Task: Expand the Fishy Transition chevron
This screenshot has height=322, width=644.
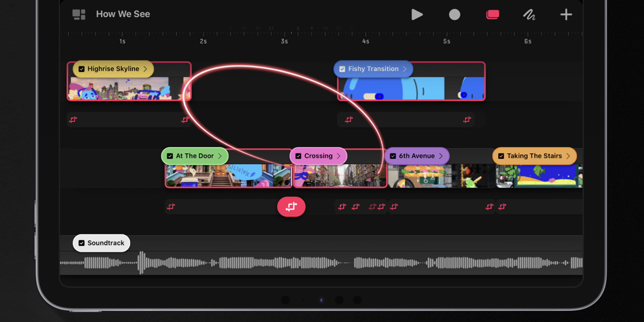Action: [405, 69]
